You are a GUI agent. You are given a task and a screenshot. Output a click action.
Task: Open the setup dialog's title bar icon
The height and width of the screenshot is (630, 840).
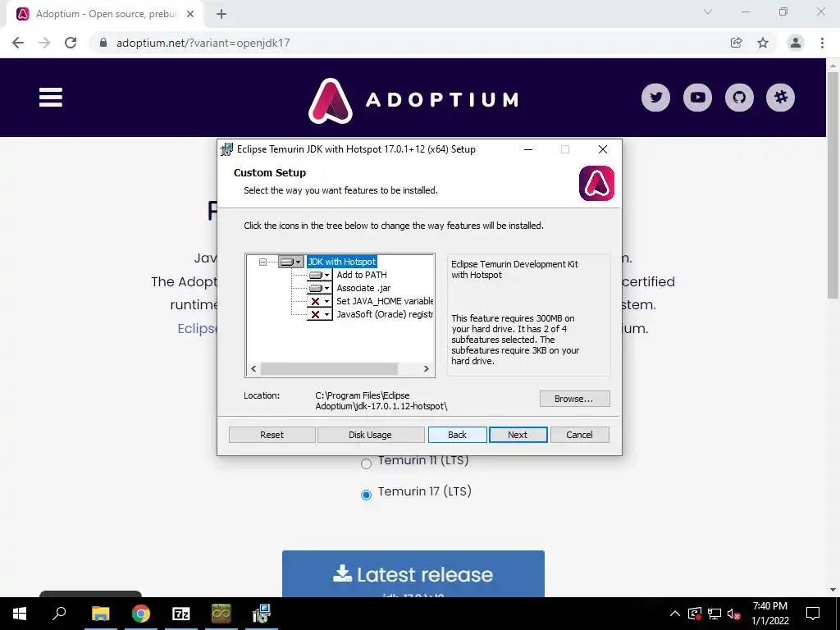pyautogui.click(x=227, y=149)
